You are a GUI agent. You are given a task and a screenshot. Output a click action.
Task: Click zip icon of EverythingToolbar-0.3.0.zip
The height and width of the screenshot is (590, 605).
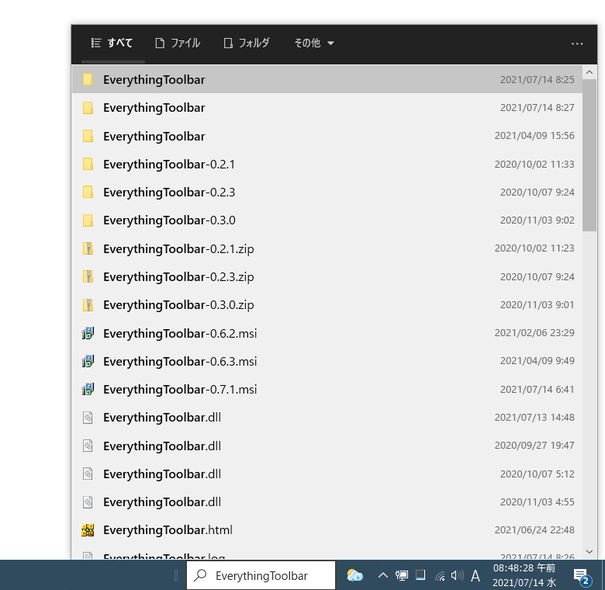pyautogui.click(x=88, y=305)
